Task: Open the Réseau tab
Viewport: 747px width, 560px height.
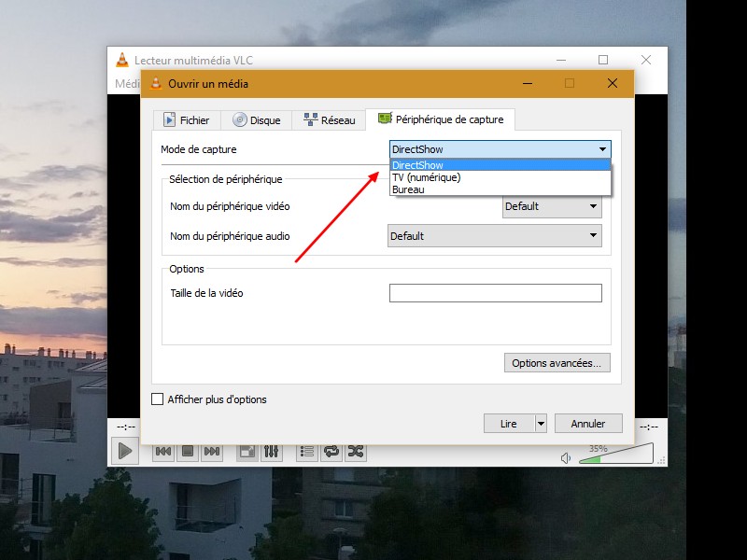Action: click(x=329, y=120)
